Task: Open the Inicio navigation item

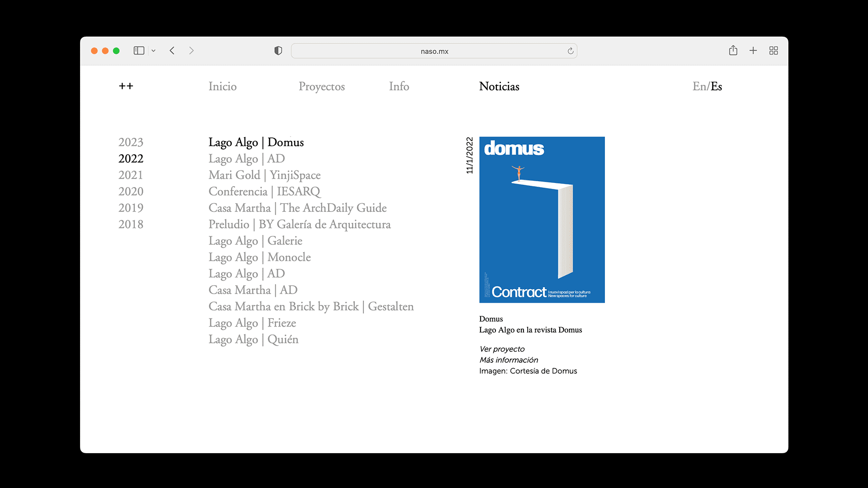Action: pyautogui.click(x=222, y=86)
